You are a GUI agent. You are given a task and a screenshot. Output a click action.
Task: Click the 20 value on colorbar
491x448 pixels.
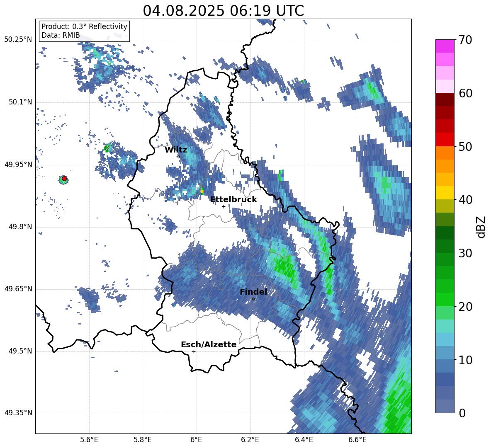coord(465,307)
